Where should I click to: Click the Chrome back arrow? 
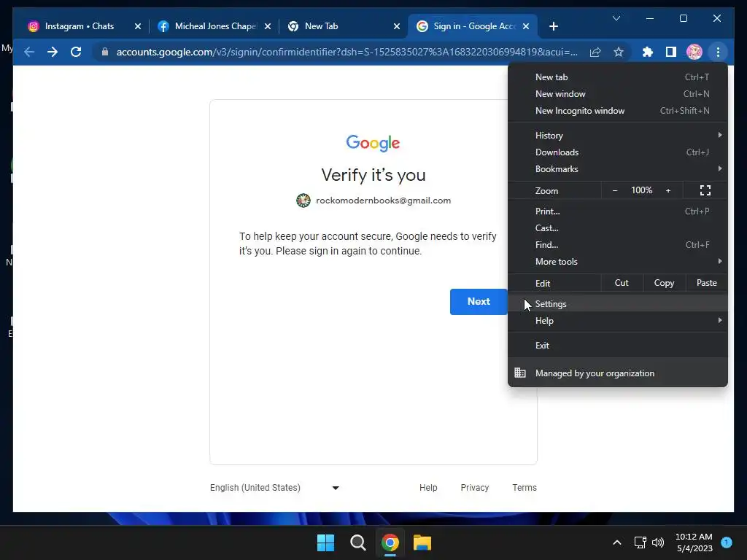click(x=29, y=52)
